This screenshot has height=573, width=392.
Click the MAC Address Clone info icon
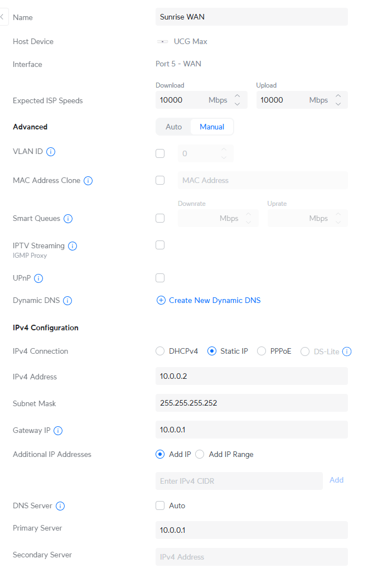pyautogui.click(x=88, y=181)
